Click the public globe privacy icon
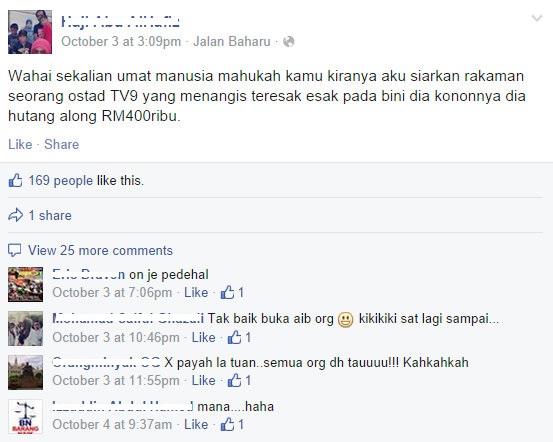 tap(288, 42)
